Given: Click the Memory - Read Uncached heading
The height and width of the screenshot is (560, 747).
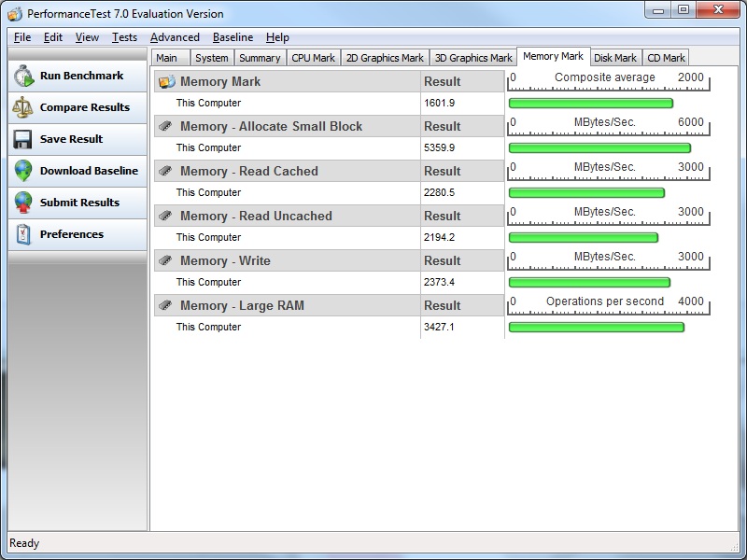Looking at the screenshot, I should tap(256, 216).
